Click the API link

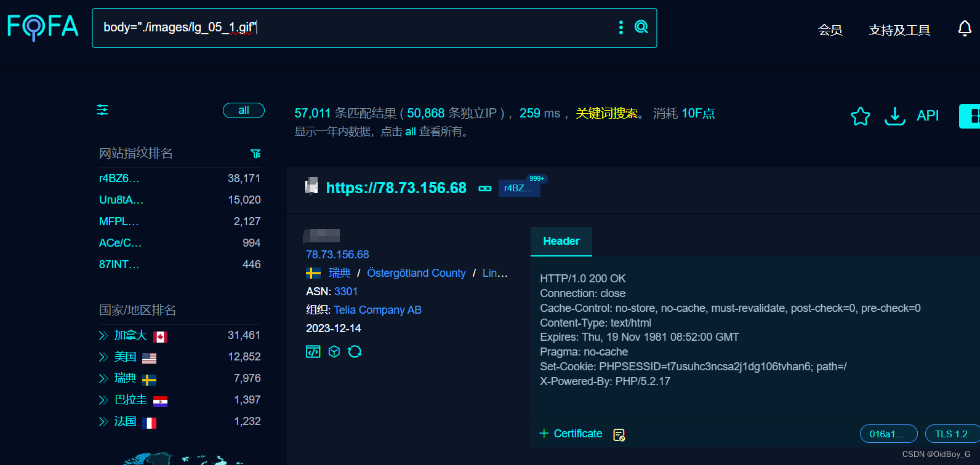(x=928, y=116)
